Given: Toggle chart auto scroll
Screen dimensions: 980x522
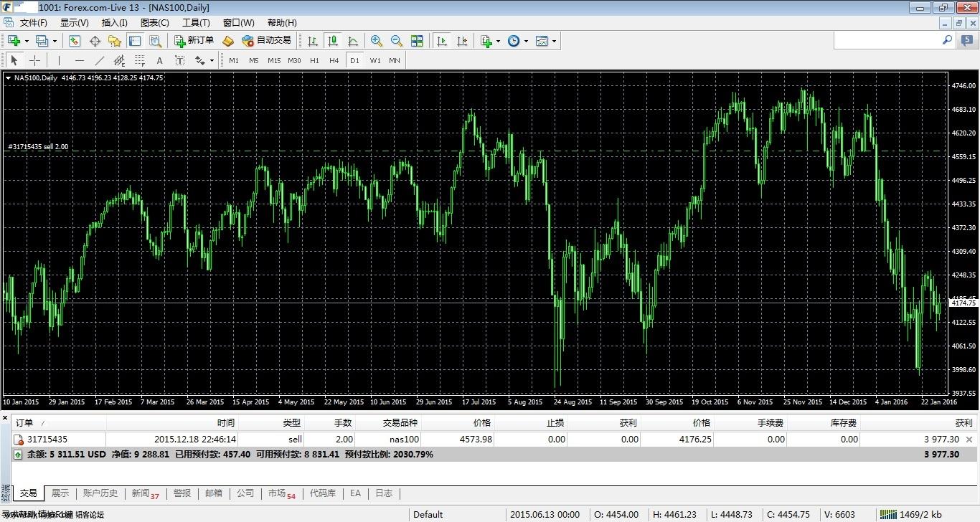Looking at the screenshot, I should 442,41.
